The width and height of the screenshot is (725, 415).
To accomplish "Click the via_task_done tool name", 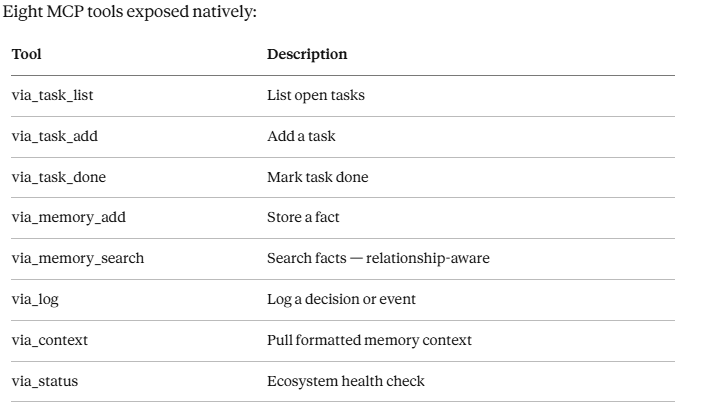I will tap(59, 177).
